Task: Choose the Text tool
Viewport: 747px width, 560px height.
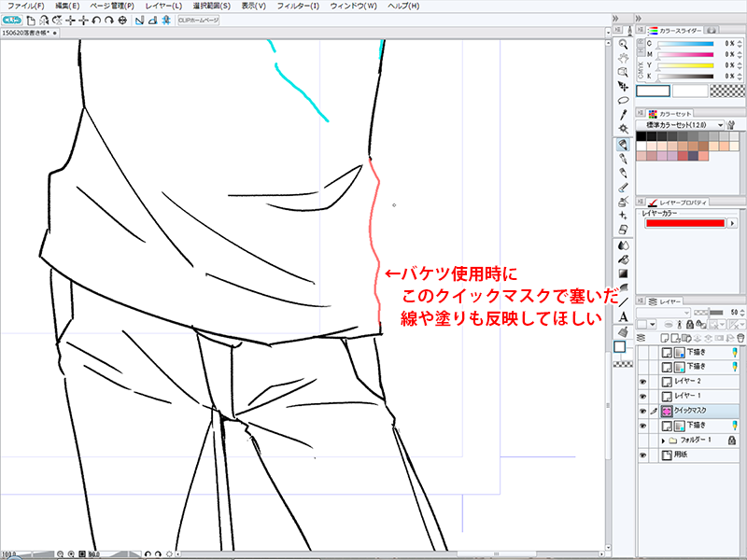Action: 623,316
